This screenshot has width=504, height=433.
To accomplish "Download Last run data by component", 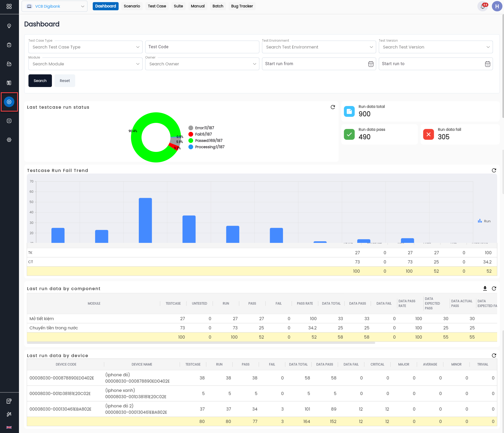I will tap(485, 288).
